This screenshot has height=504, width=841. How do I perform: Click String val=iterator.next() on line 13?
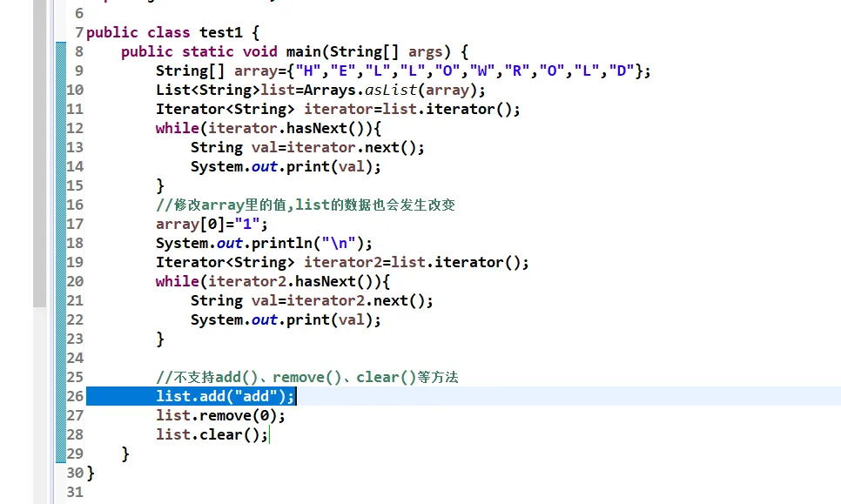click(x=307, y=147)
